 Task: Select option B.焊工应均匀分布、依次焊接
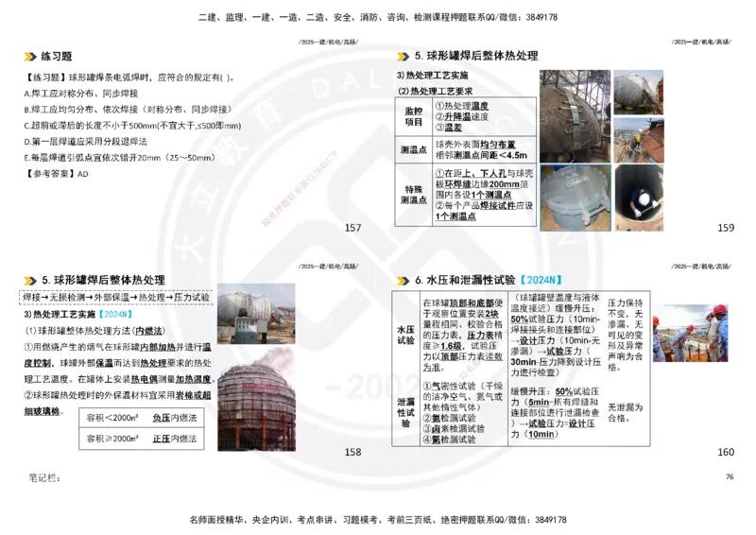coord(129,110)
